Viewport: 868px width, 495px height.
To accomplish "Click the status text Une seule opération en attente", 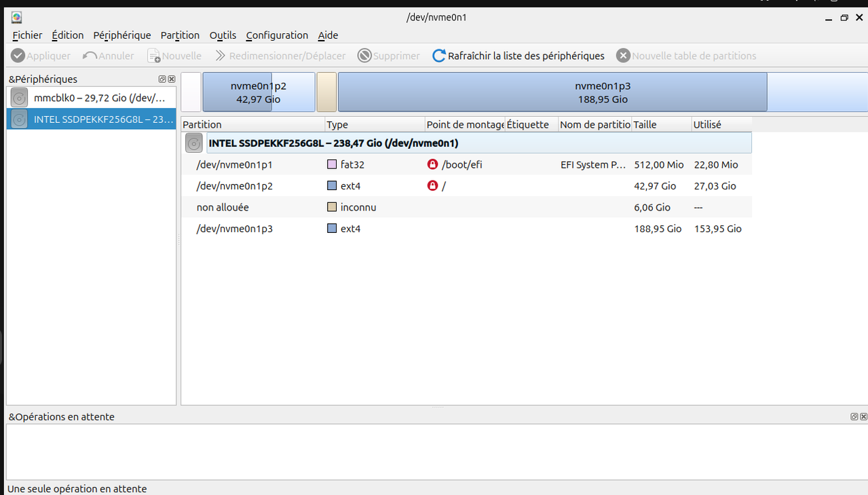I will click(77, 488).
